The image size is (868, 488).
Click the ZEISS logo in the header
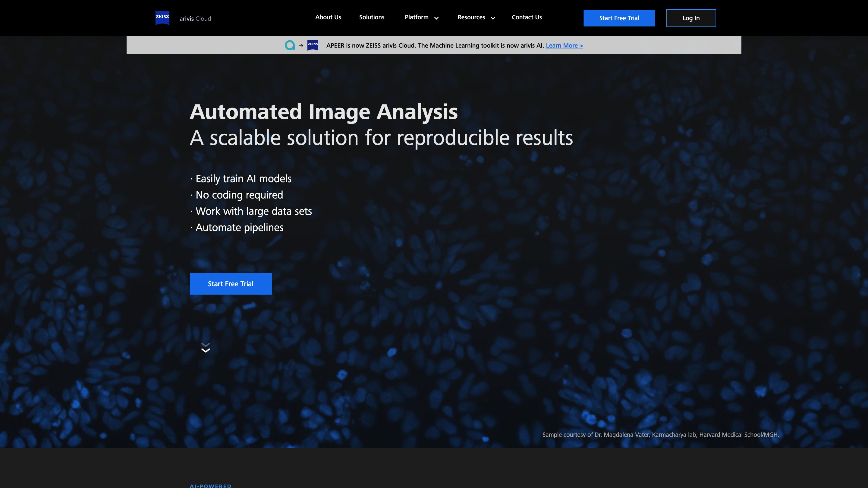(162, 18)
